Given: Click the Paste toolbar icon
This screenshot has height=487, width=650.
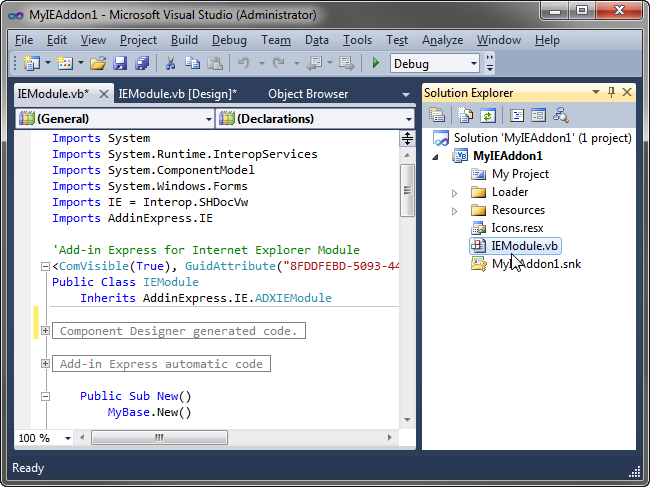Looking at the screenshot, I should pyautogui.click(x=215, y=63).
